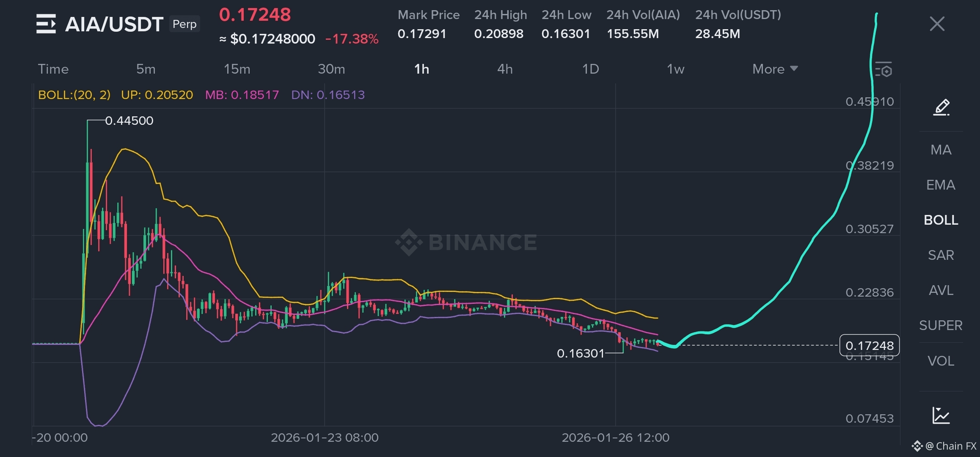Viewport: 980px width, 457px height.
Task: Click the 0.17248 current price marker
Action: click(869, 346)
